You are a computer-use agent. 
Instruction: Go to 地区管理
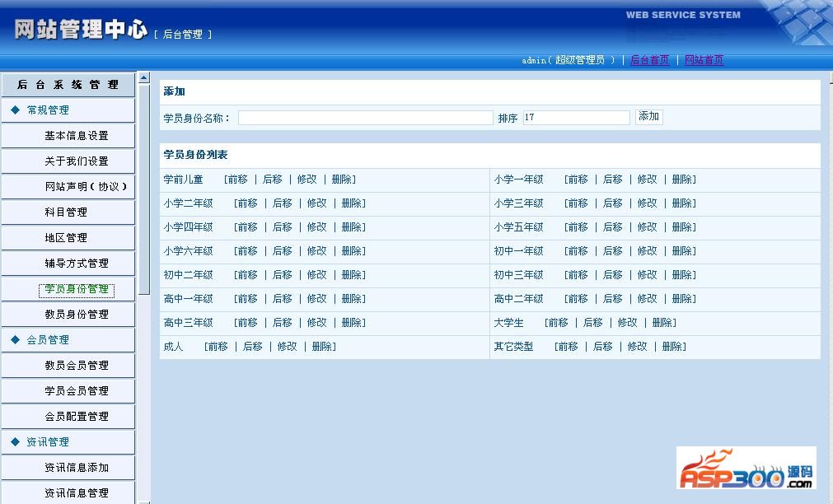point(66,237)
